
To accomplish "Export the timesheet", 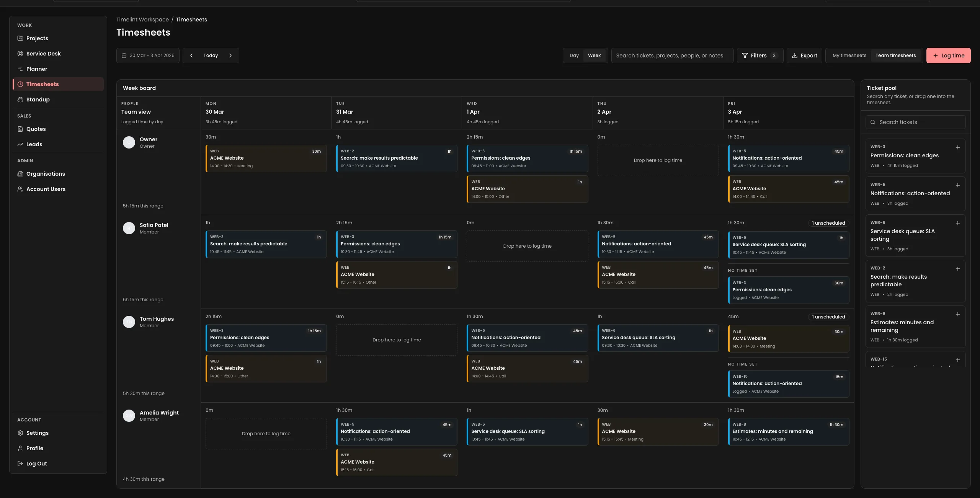I will 804,56.
